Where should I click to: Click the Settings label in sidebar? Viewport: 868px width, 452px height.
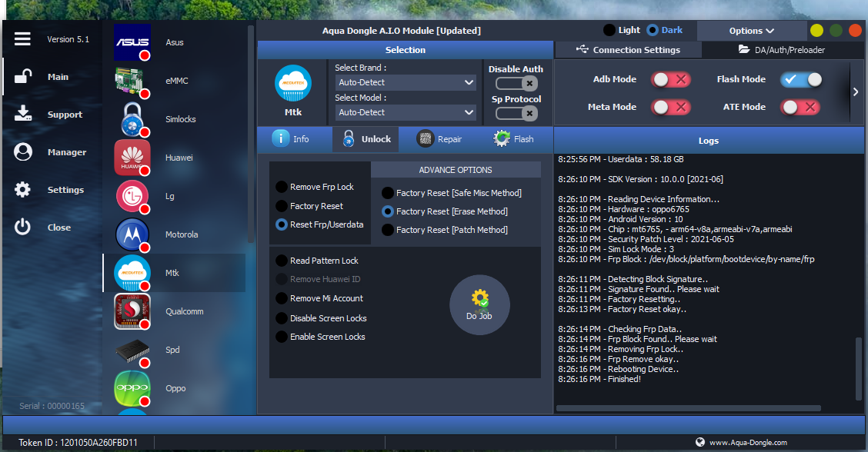coord(66,190)
